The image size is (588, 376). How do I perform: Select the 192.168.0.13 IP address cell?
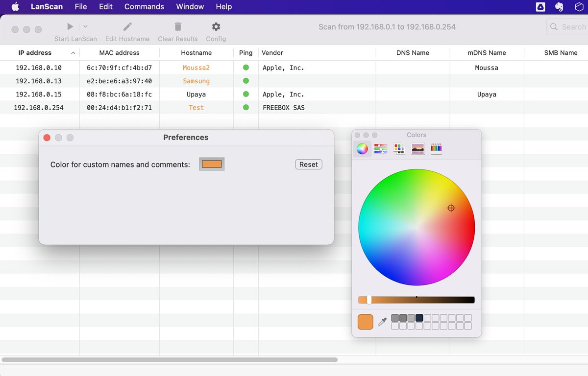(39, 81)
